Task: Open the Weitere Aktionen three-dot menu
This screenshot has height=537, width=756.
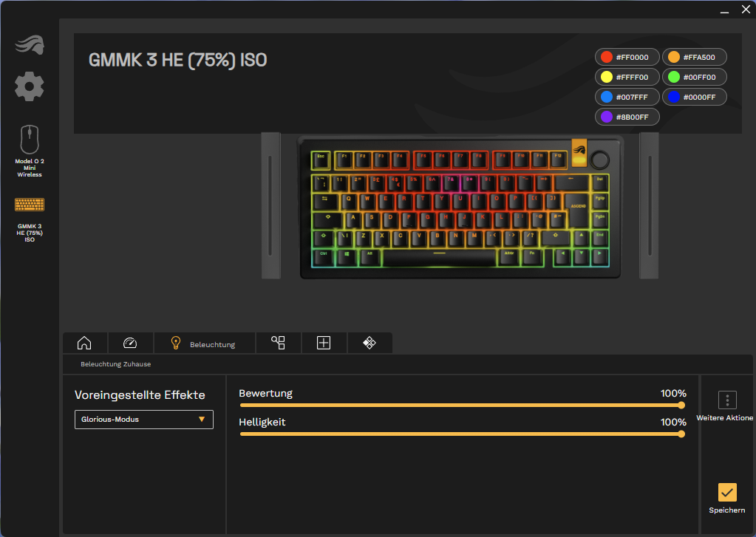Action: click(727, 400)
